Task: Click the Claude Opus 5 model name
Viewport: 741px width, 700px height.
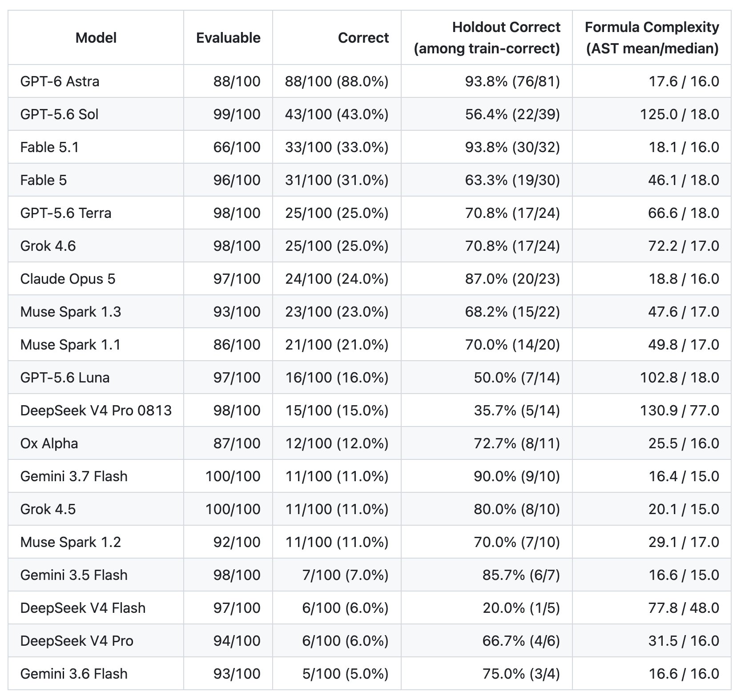Action: (68, 279)
